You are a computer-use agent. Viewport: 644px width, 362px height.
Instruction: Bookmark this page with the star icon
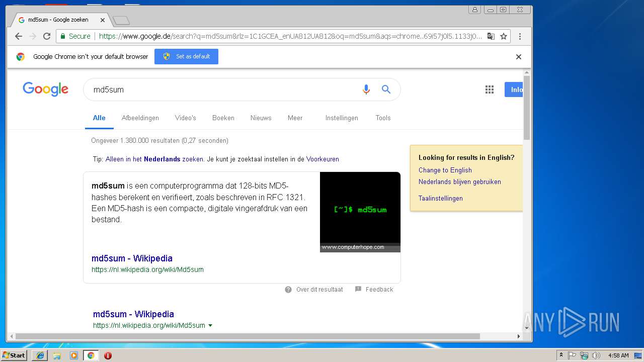pyautogui.click(x=503, y=36)
